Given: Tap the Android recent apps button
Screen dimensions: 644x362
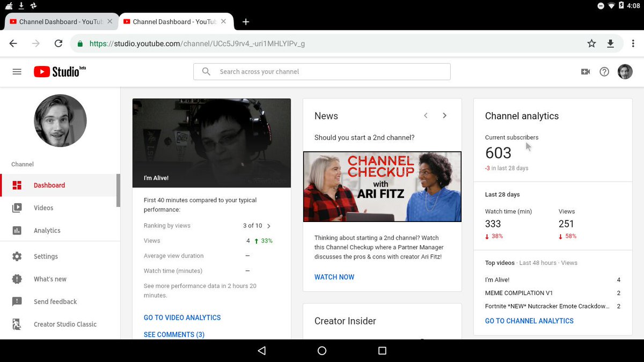Looking at the screenshot, I should tap(382, 351).
